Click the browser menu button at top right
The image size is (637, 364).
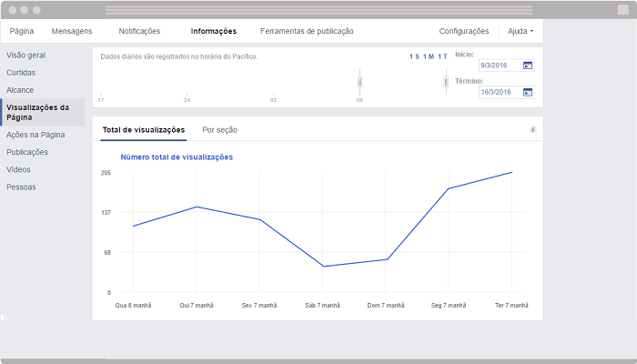[622, 10]
